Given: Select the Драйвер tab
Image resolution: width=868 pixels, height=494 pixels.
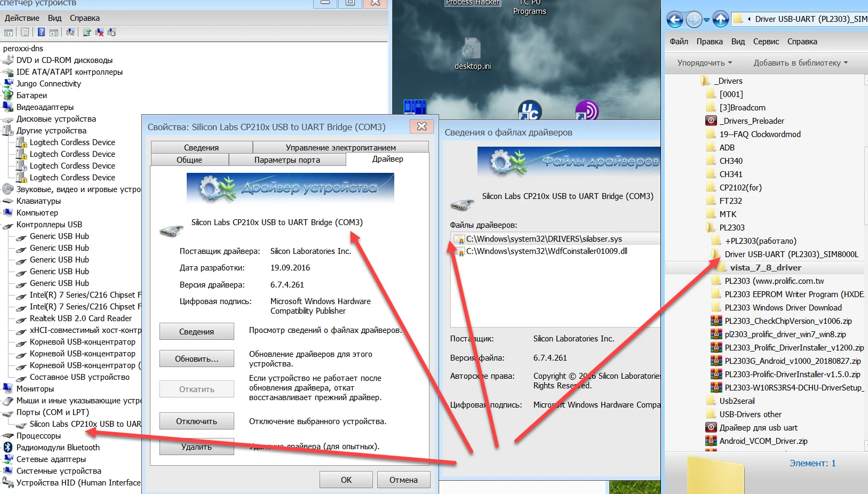Looking at the screenshot, I should pyautogui.click(x=388, y=159).
